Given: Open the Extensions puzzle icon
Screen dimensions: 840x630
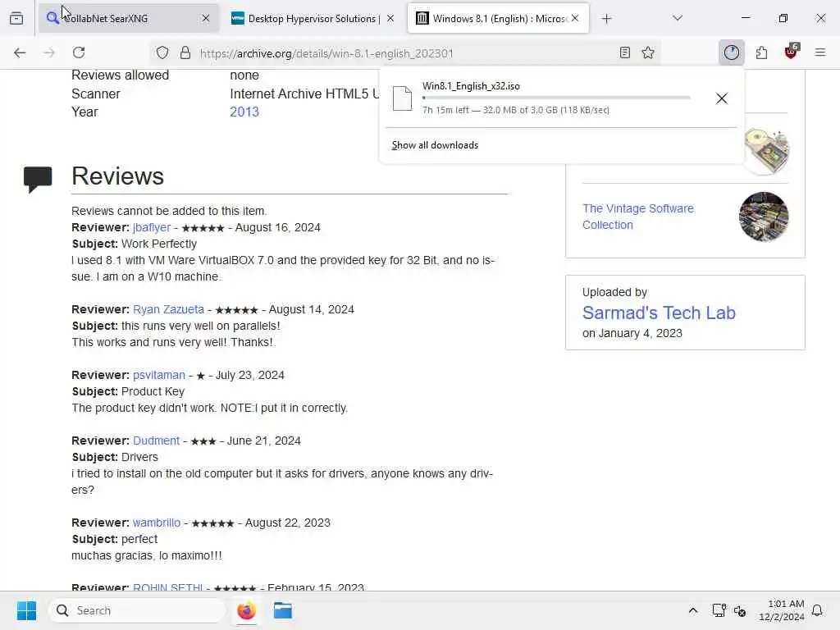Looking at the screenshot, I should point(761,52).
